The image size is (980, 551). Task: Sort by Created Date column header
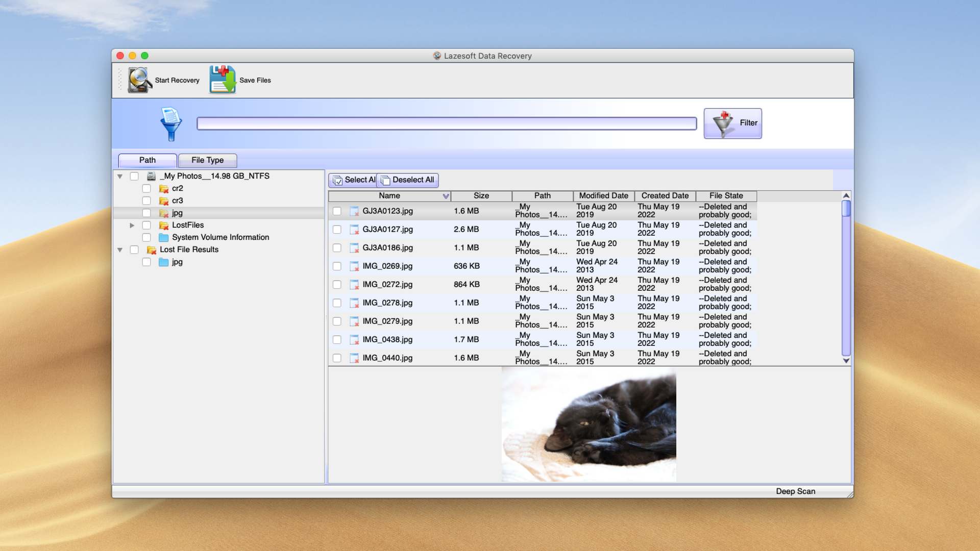665,196
